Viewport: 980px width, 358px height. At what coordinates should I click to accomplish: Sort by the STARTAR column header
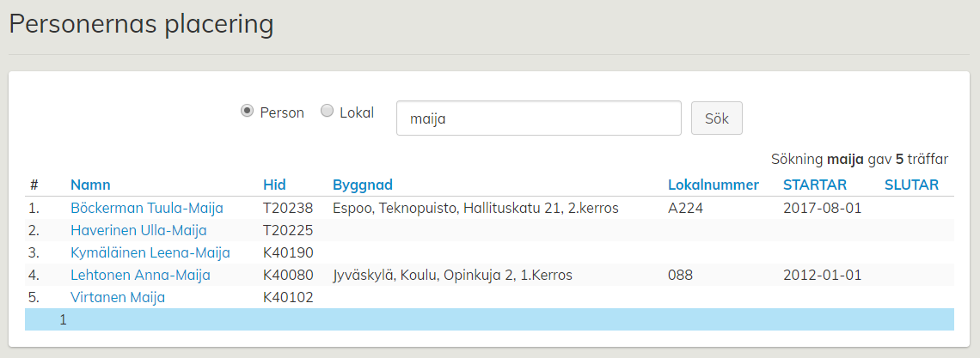pyautogui.click(x=814, y=185)
